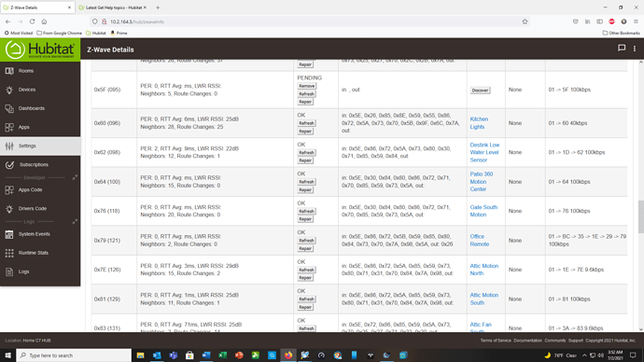The height and width of the screenshot is (362, 644).
Task: Open new browser tab
Action: pyautogui.click(x=158, y=7)
